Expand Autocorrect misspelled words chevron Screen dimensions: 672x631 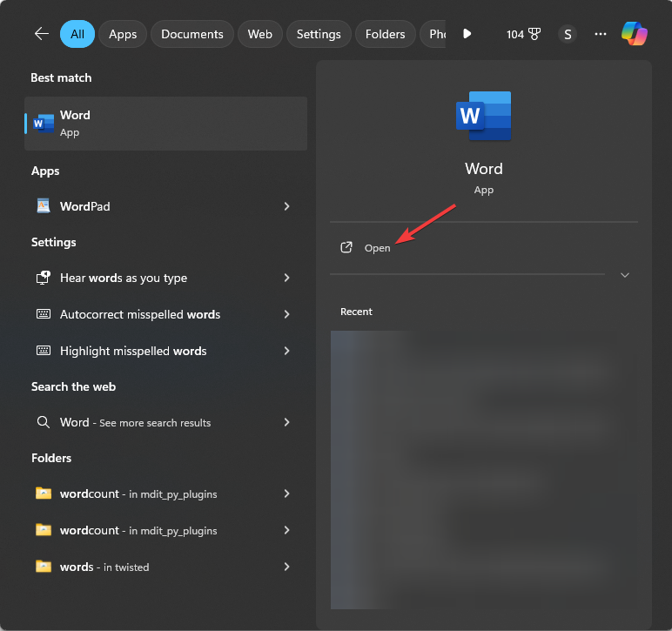(x=286, y=314)
